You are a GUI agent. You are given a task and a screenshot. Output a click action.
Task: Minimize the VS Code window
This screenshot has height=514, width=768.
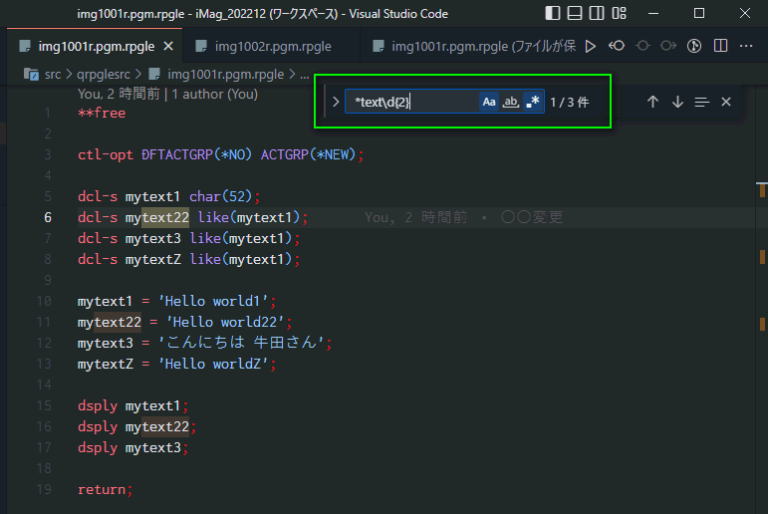tap(653, 13)
